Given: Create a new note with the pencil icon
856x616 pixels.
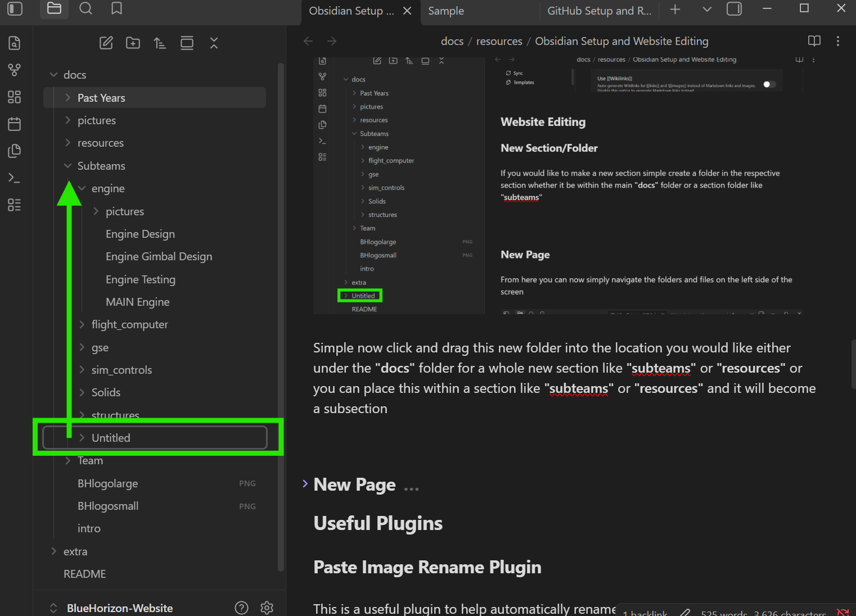Looking at the screenshot, I should pyautogui.click(x=106, y=43).
